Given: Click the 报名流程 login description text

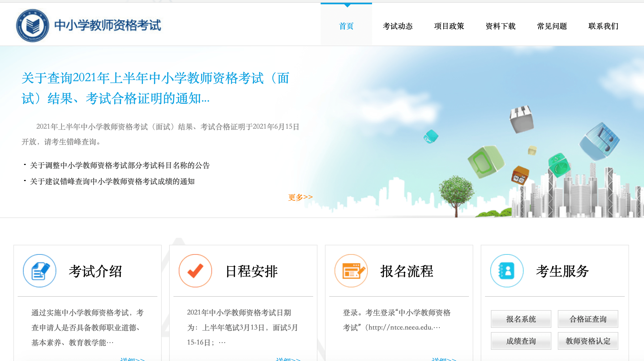Looking at the screenshot, I should pos(397,320).
